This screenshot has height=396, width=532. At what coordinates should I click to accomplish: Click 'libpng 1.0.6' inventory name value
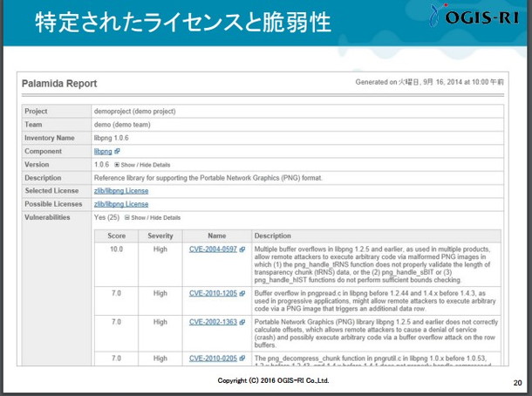[112, 138]
